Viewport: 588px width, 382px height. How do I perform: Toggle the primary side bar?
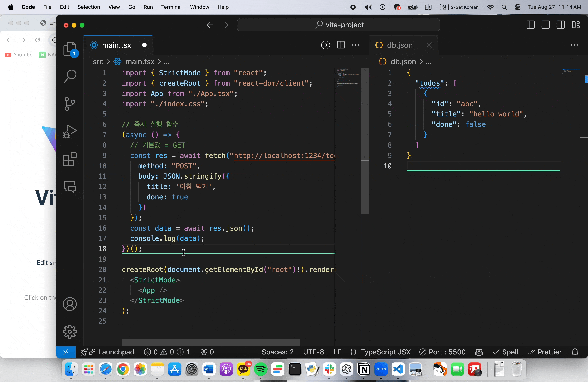coord(530,25)
